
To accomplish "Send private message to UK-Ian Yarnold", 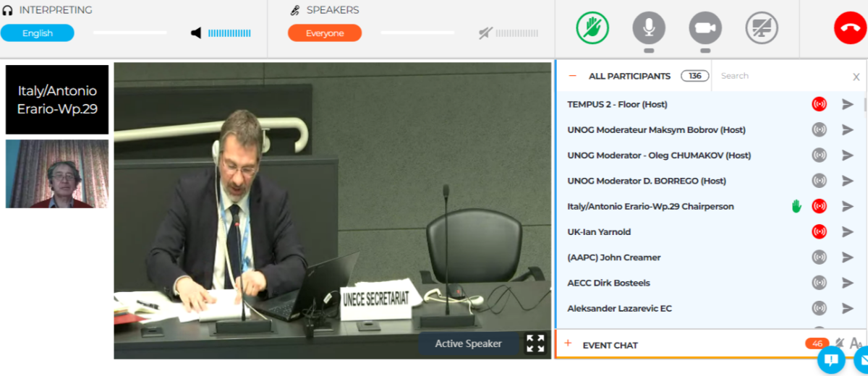I will 848,232.
